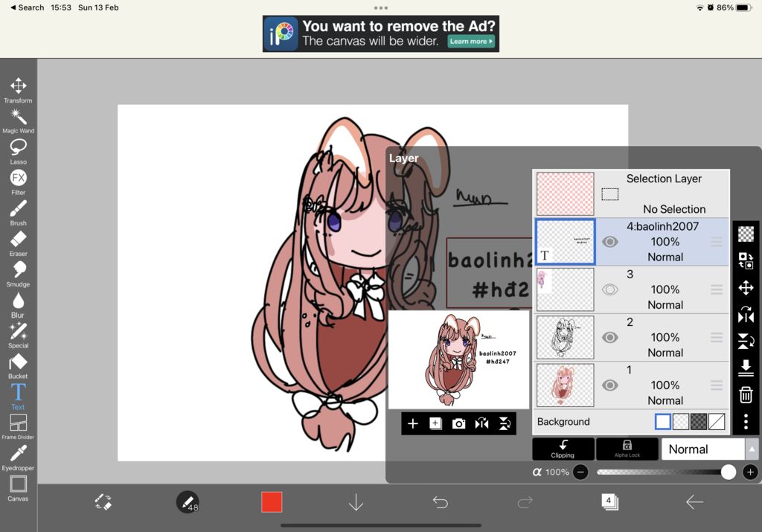762x532 pixels.
Task: Select the Transform tool
Action: [18, 90]
